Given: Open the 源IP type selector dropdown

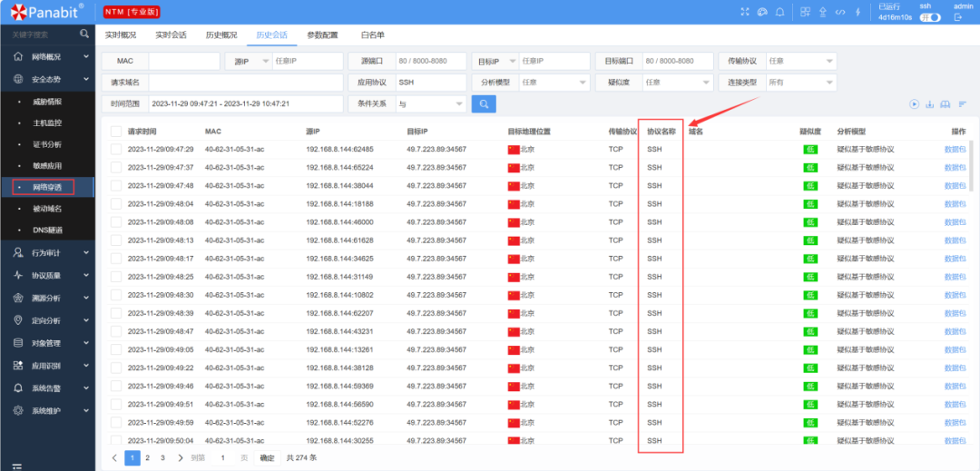Looking at the screenshot, I should click(x=248, y=61).
